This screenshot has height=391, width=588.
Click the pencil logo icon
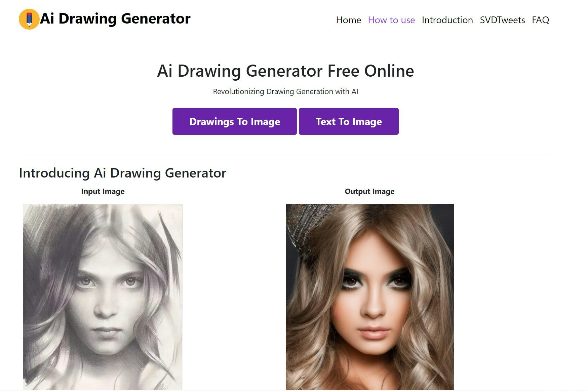pyautogui.click(x=29, y=19)
